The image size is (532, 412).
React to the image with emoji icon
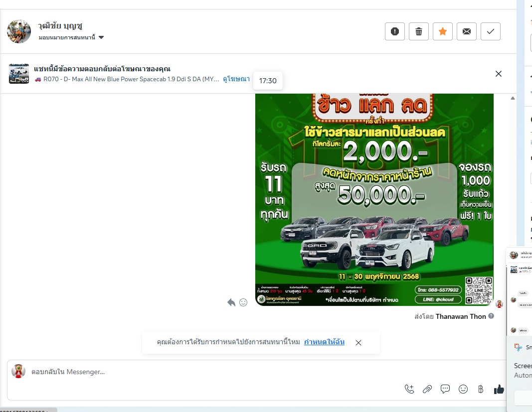tap(243, 302)
